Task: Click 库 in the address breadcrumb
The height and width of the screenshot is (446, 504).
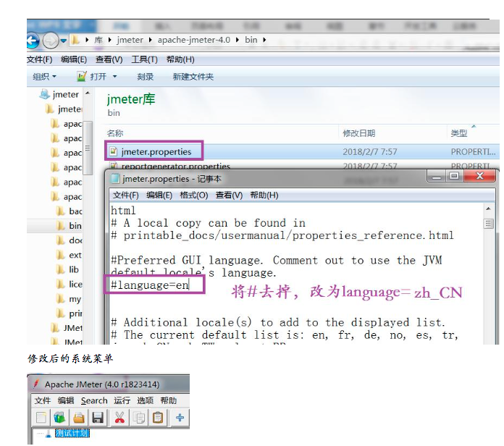Action: (98, 40)
